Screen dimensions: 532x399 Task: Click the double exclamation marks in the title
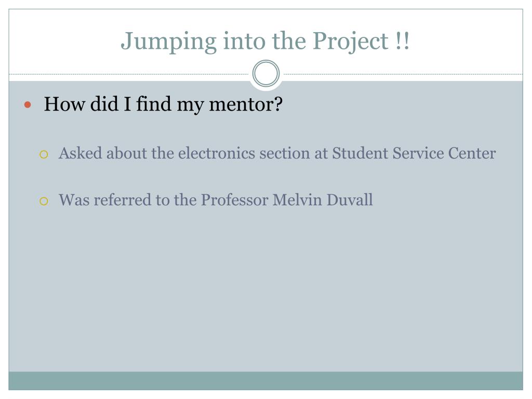click(x=403, y=41)
